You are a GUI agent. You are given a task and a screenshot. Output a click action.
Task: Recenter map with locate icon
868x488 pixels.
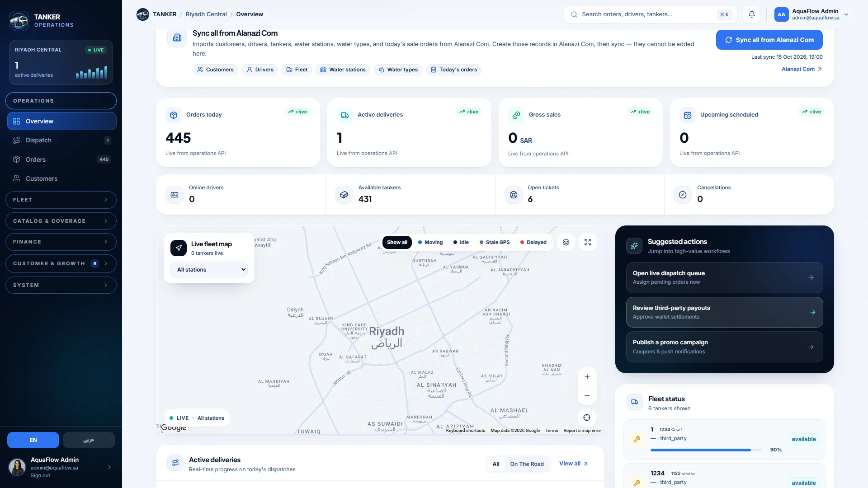click(x=587, y=418)
